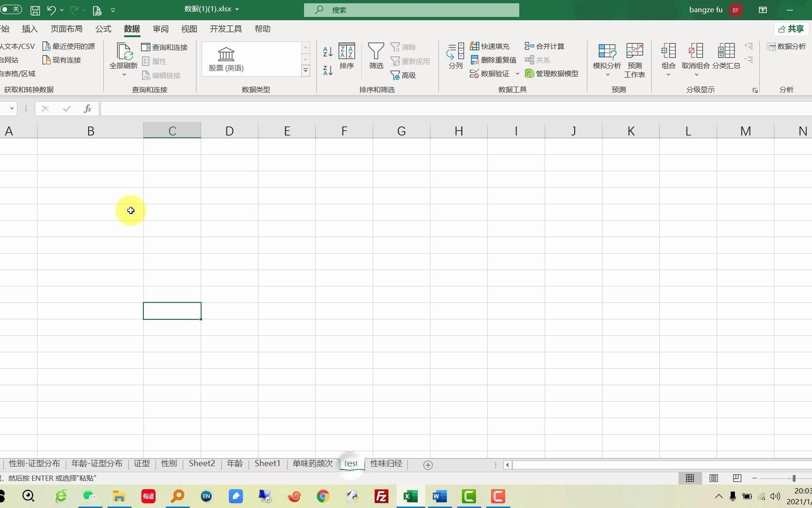The width and height of the screenshot is (812, 508).
Task: Open the Insert (插入) ribbon tab
Action: click(x=30, y=29)
